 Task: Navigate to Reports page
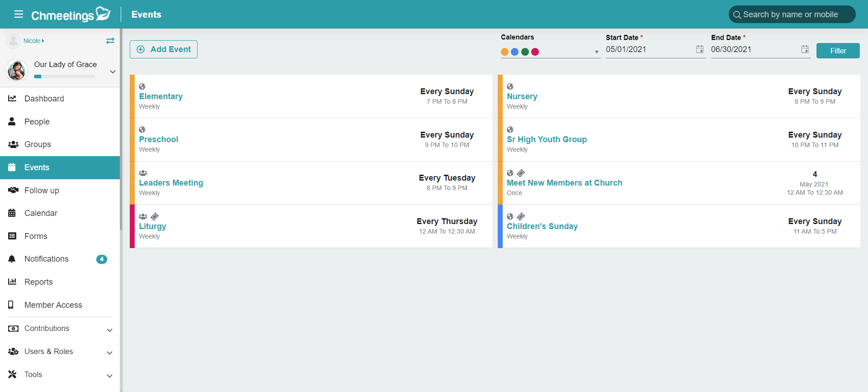pyautogui.click(x=60, y=282)
